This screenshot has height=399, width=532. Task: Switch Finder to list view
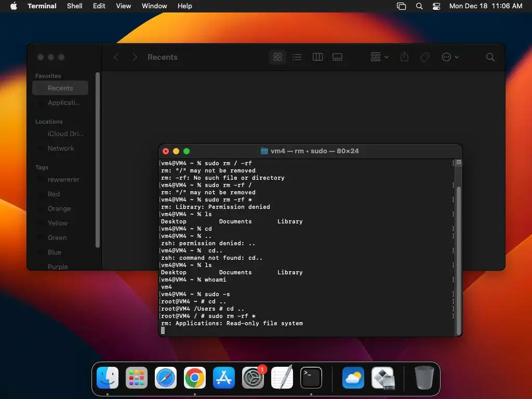coord(297,57)
